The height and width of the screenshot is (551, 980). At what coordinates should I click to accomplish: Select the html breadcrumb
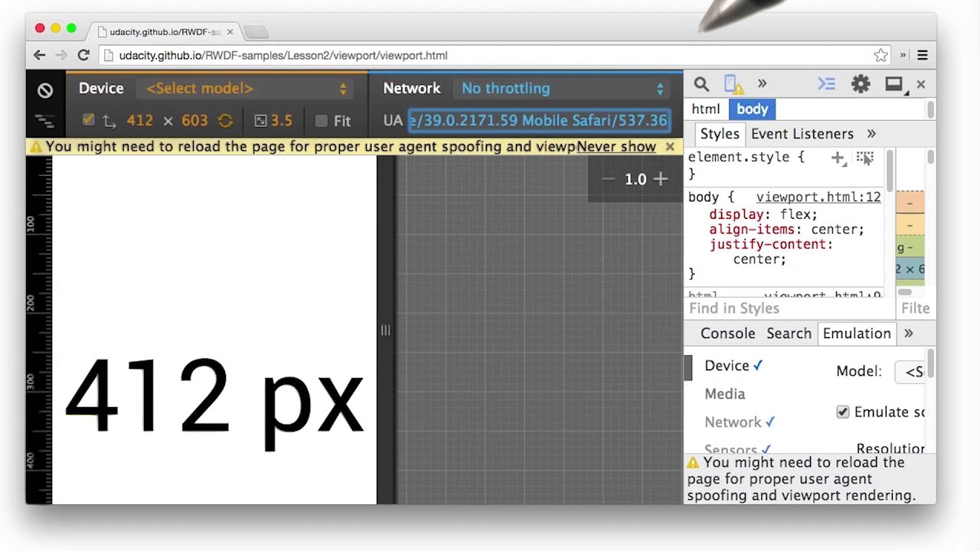point(705,109)
